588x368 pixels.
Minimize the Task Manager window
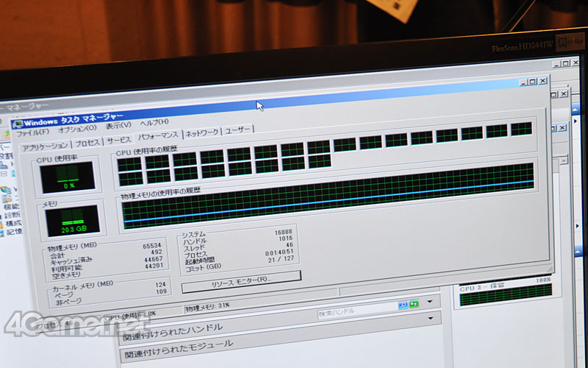pyautogui.click(x=523, y=82)
